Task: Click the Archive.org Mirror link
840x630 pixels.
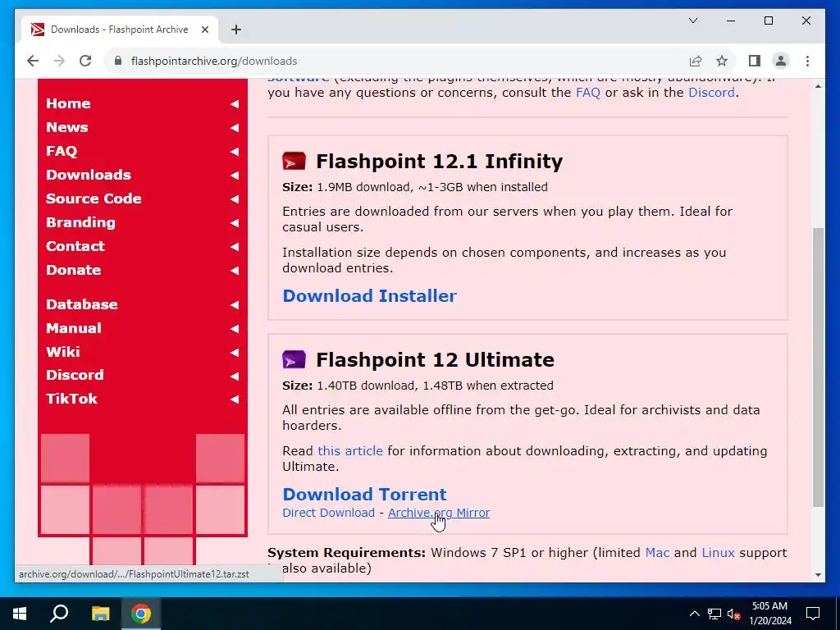Action: [x=439, y=513]
